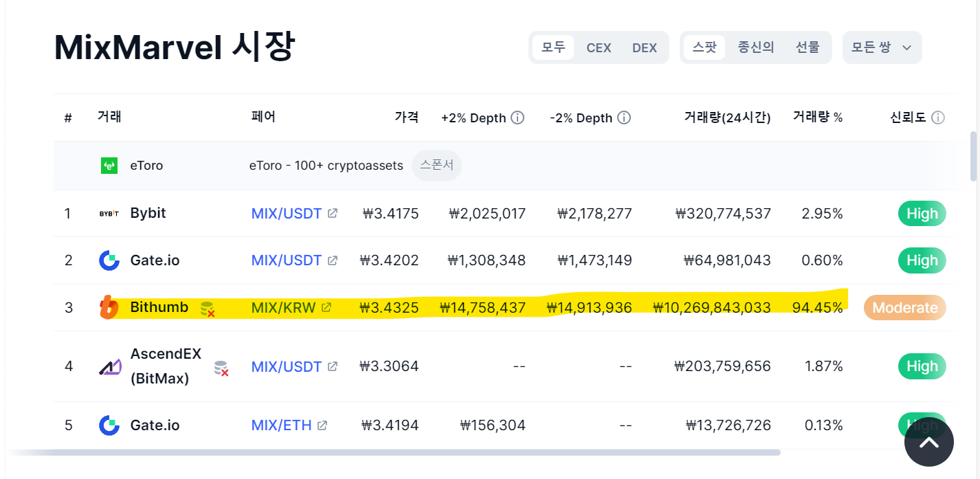
Task: Click the 신뢰도 info icon
Action: tap(937, 118)
